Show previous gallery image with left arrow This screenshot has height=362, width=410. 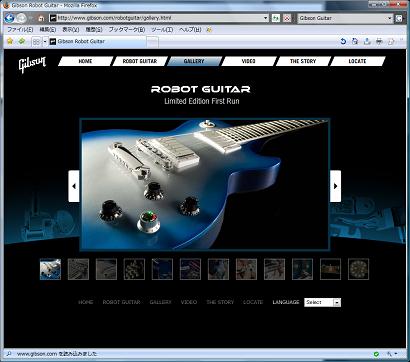[x=74, y=186]
